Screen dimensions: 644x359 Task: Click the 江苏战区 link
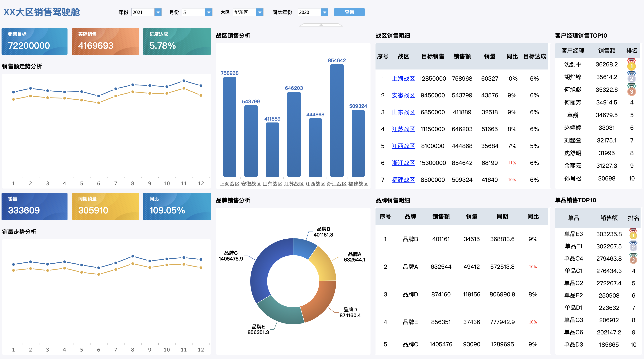pos(403,129)
